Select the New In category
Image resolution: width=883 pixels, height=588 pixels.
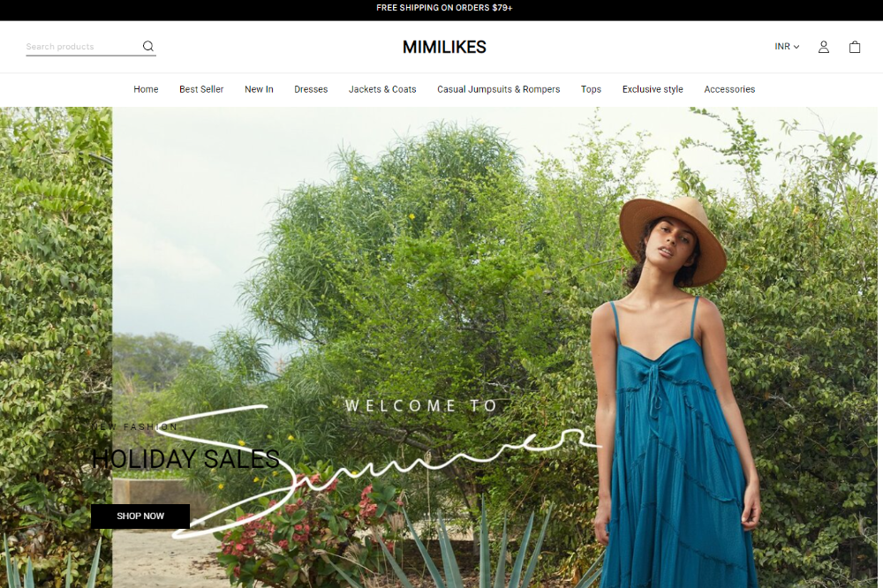click(259, 89)
